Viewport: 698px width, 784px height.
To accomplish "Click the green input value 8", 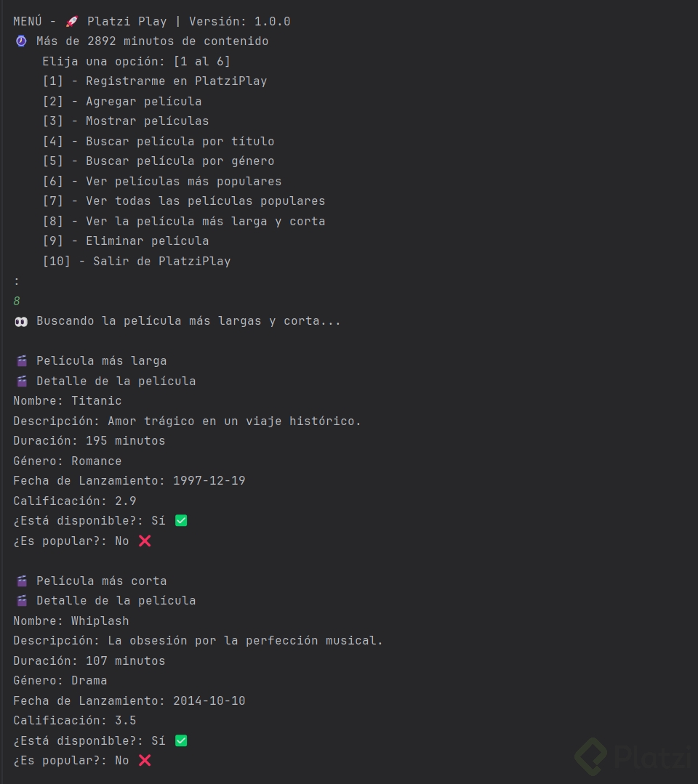I will [x=17, y=301].
